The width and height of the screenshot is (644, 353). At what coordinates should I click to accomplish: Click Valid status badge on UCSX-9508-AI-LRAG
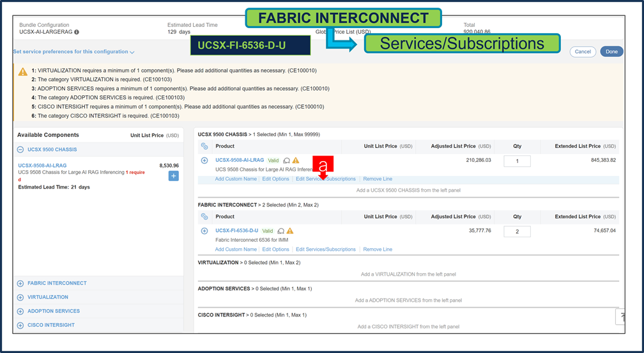273,161
